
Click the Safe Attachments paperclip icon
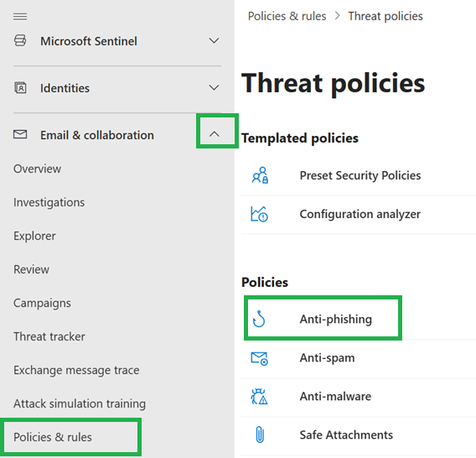click(260, 435)
